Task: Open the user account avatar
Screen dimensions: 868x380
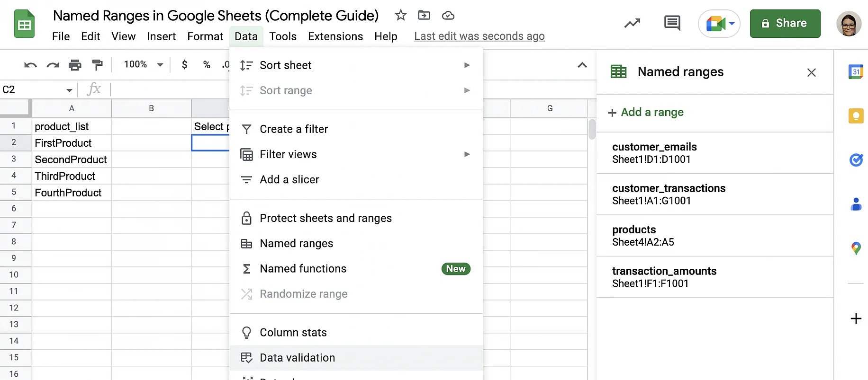Action: [849, 24]
